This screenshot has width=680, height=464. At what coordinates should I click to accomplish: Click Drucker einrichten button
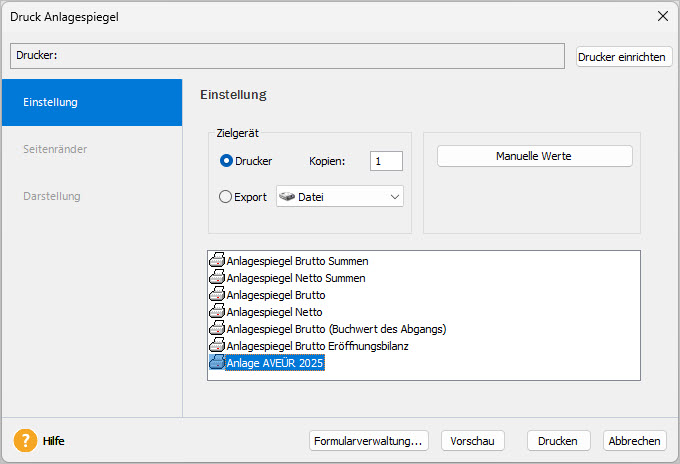[624, 57]
